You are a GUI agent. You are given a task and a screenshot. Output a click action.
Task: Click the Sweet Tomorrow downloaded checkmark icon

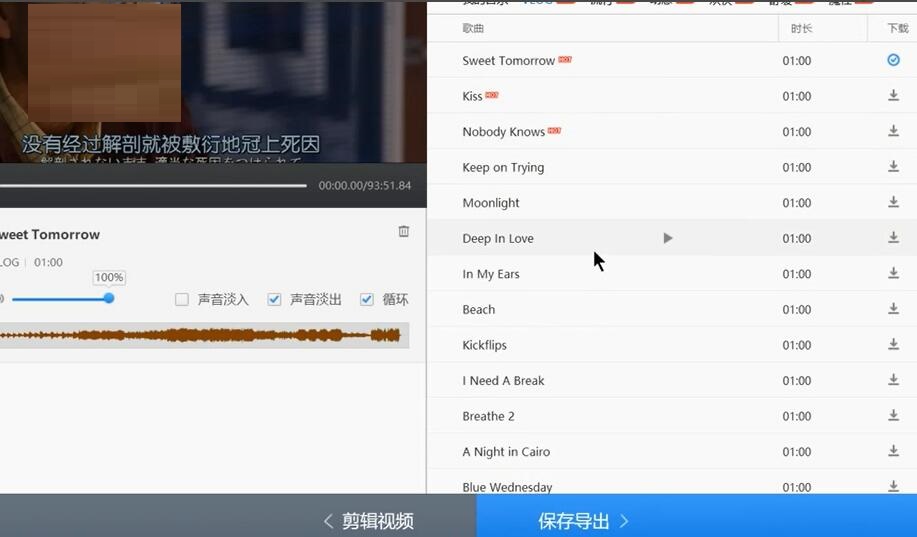coord(893,60)
